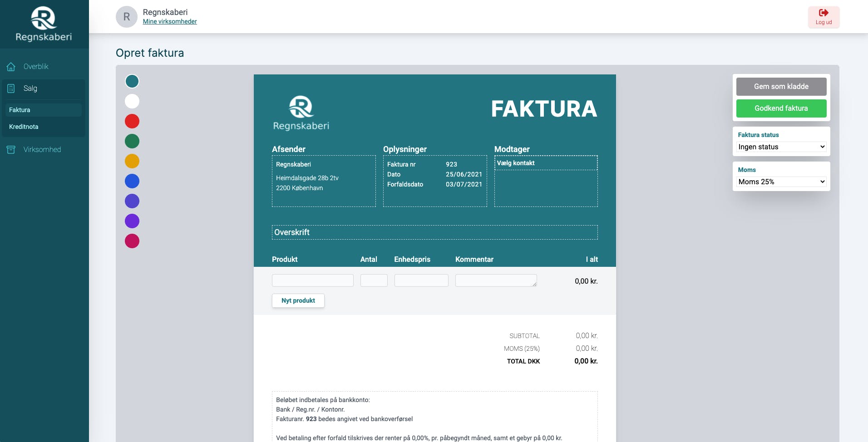868x442 pixels.
Task: Click the Overblik home icon
Action: (11, 67)
